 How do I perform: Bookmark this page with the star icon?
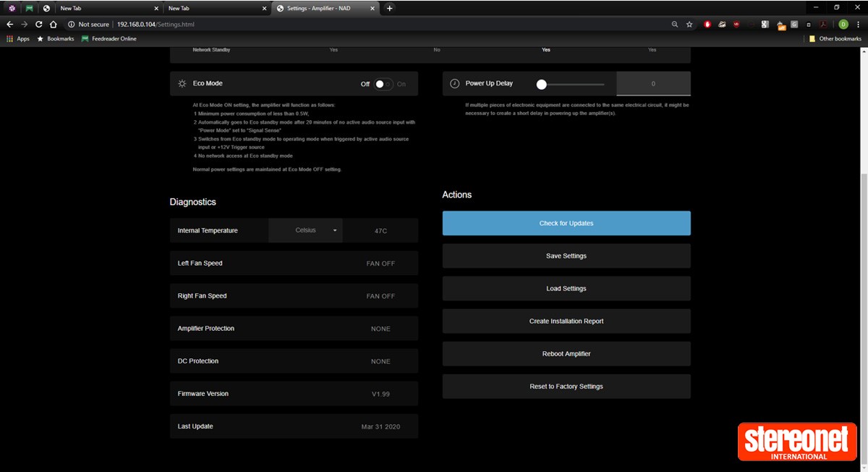pyautogui.click(x=689, y=24)
